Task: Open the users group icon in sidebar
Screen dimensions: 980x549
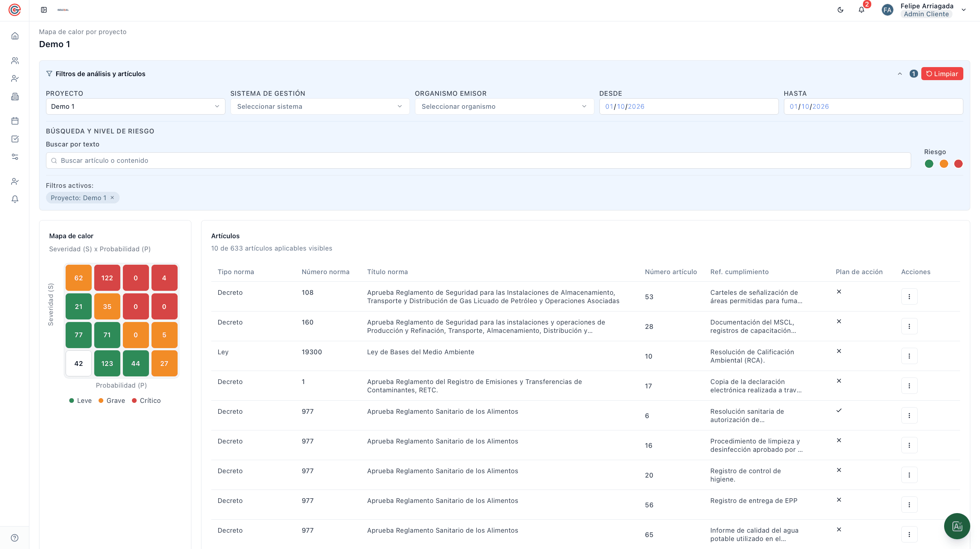Action: point(15,61)
